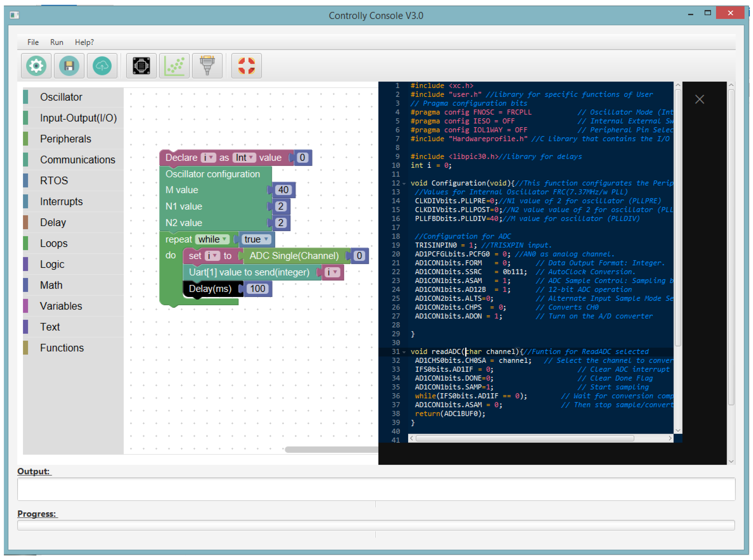The width and height of the screenshot is (753, 560).
Task: Close the code panel with the X
Action: (699, 99)
